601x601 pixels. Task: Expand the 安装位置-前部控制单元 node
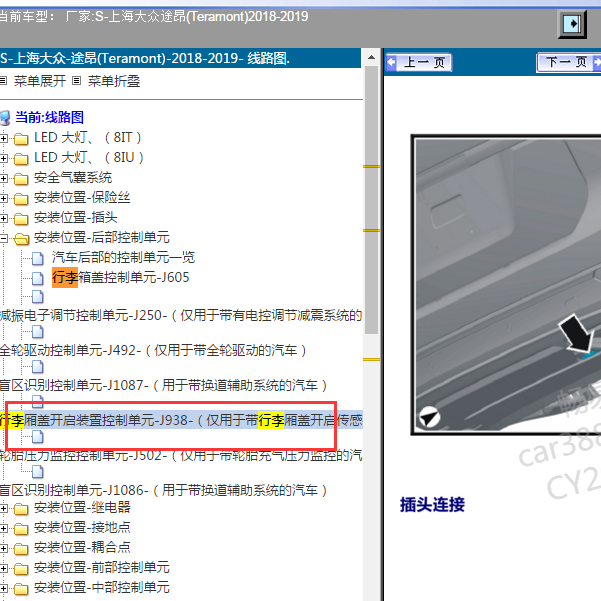point(3,568)
